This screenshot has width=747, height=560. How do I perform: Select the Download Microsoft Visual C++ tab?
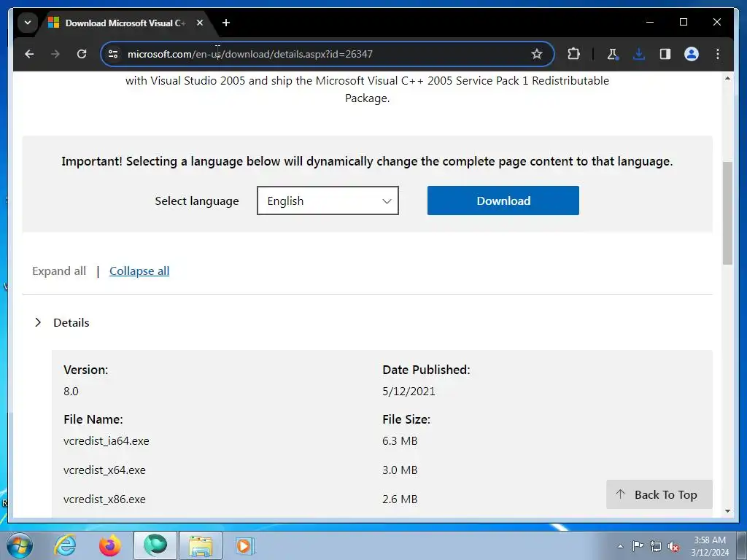coord(125,23)
